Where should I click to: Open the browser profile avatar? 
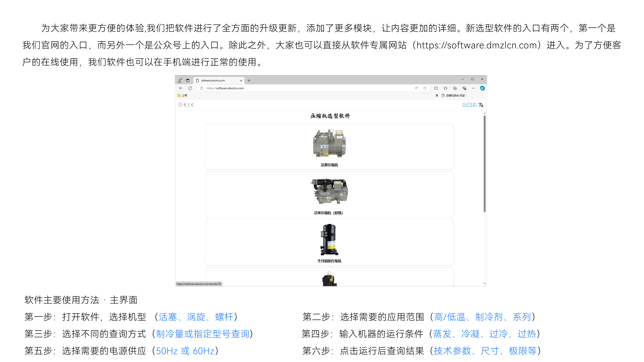tap(180, 80)
